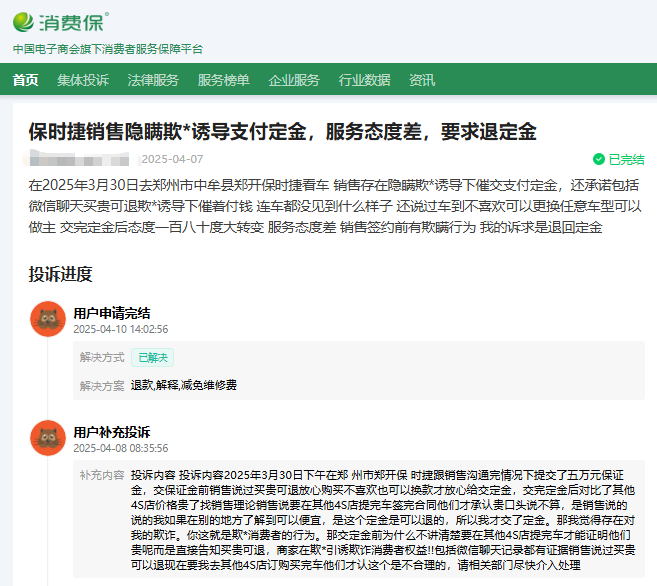Image resolution: width=657 pixels, height=586 pixels.
Task: Click owl avatar beside 用户申请完结
Action: pos(47,319)
